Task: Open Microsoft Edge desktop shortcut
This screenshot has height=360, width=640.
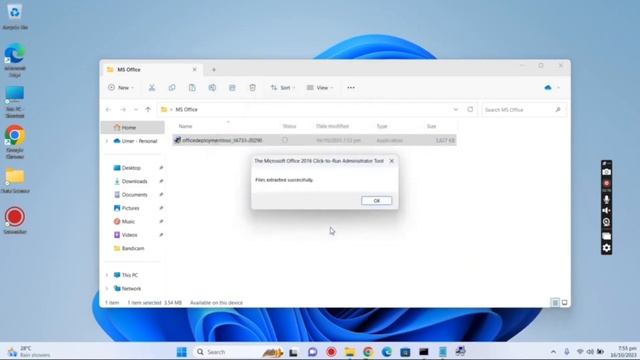Action: click(15, 60)
